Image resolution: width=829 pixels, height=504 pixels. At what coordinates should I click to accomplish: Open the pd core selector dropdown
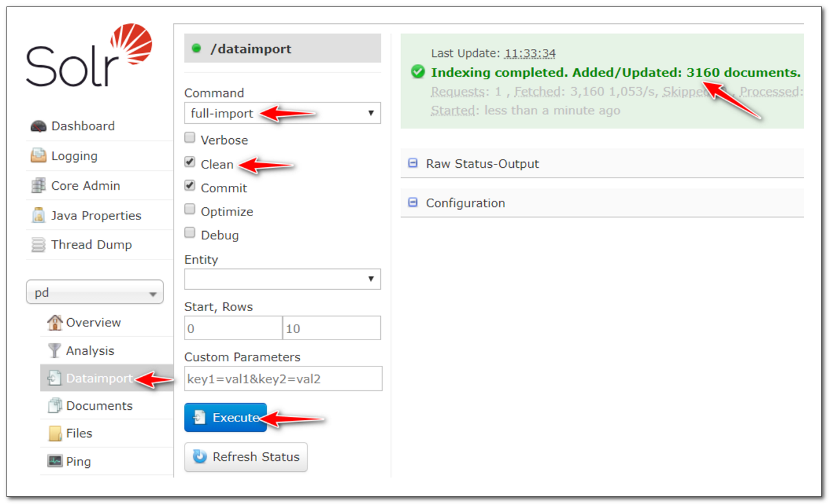click(x=95, y=293)
